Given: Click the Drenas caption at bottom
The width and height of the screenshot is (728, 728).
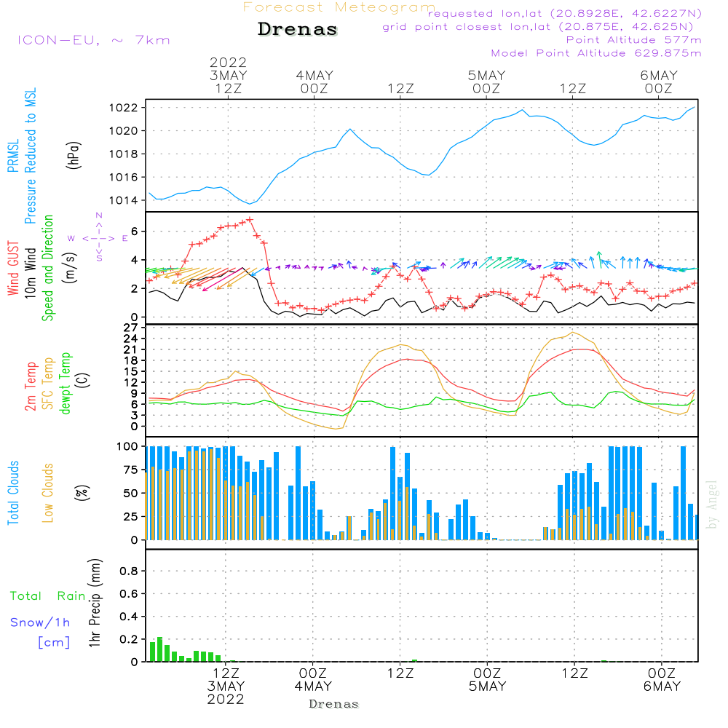Looking at the screenshot, I should coord(333,704).
